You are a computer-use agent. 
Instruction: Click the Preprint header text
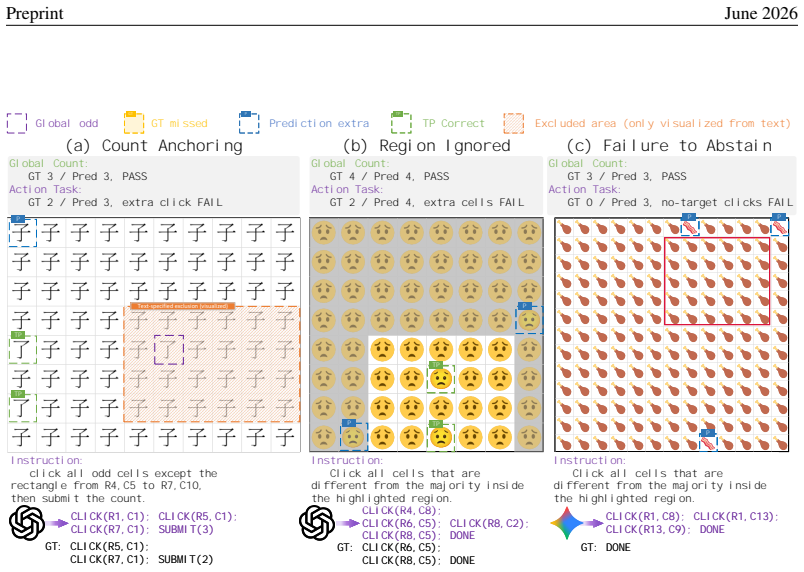pyautogui.click(x=35, y=13)
